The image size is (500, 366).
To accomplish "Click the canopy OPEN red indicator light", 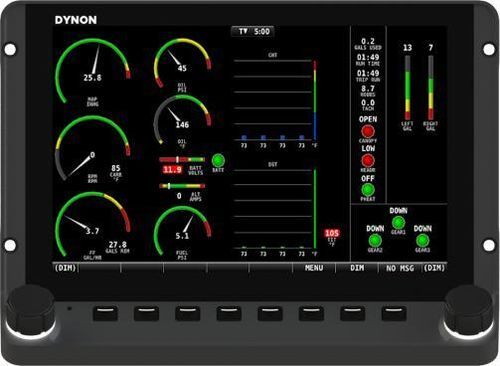I will [x=368, y=131].
